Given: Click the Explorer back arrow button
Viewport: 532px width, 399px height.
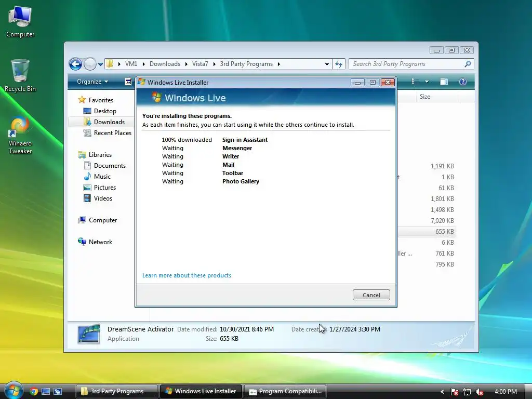Looking at the screenshot, I should pyautogui.click(x=75, y=64).
